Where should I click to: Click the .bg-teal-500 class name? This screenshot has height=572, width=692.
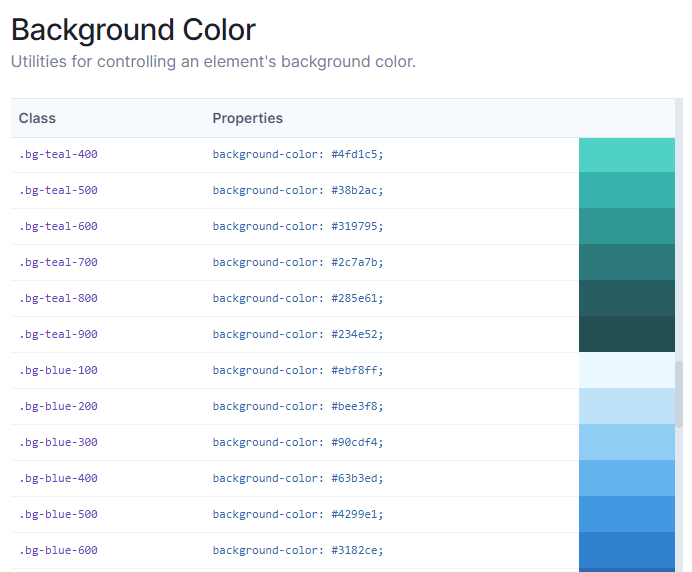pos(58,190)
